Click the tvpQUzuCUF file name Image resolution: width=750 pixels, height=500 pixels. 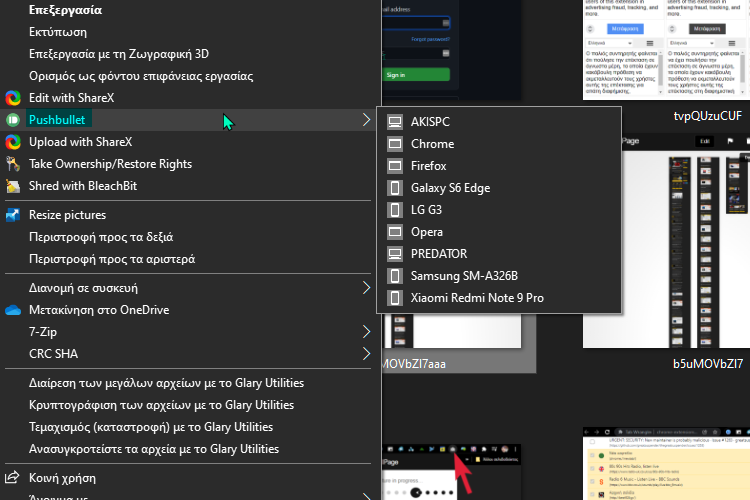point(707,116)
